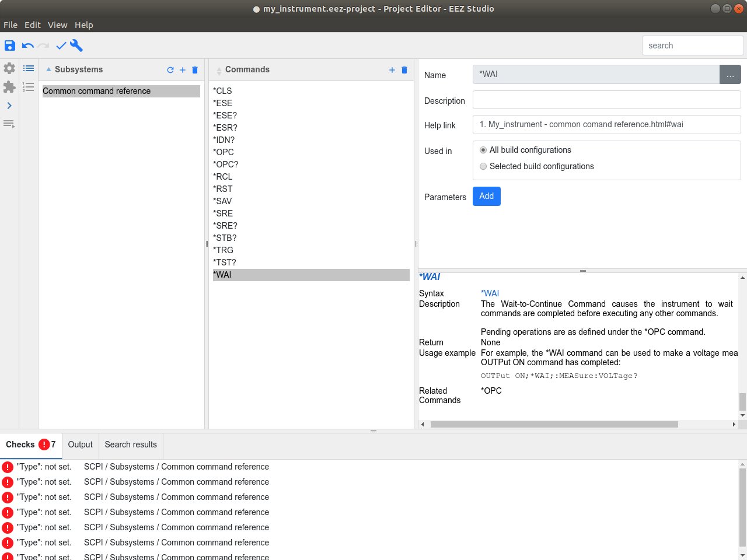Click the Checks list vertical scrollbar
The image size is (747, 560).
pyautogui.click(x=742, y=506)
